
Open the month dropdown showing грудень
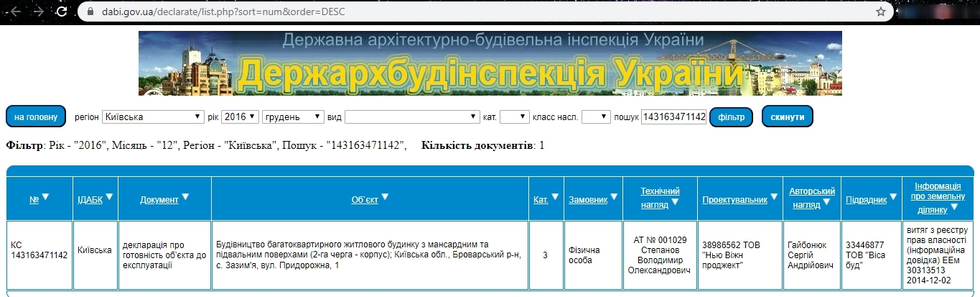tap(293, 116)
